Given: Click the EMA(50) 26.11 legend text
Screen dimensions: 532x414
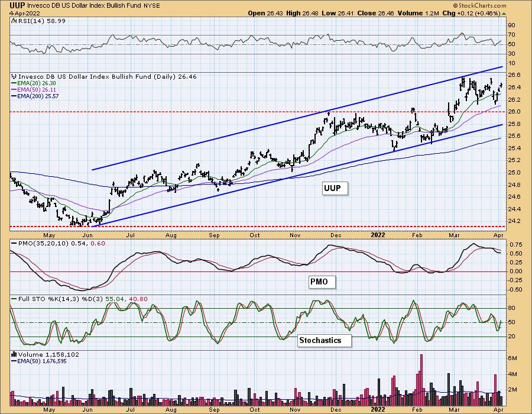Looking at the screenshot, I should (x=37, y=89).
